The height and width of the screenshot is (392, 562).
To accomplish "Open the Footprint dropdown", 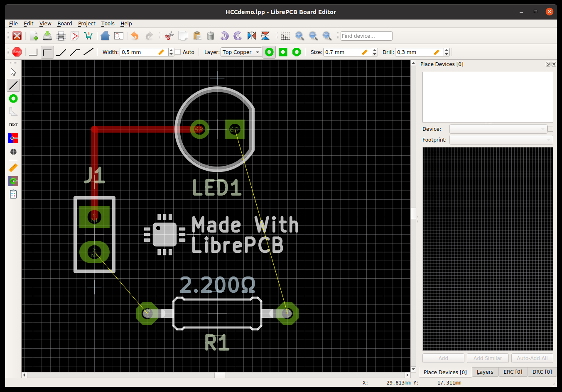I will (501, 140).
